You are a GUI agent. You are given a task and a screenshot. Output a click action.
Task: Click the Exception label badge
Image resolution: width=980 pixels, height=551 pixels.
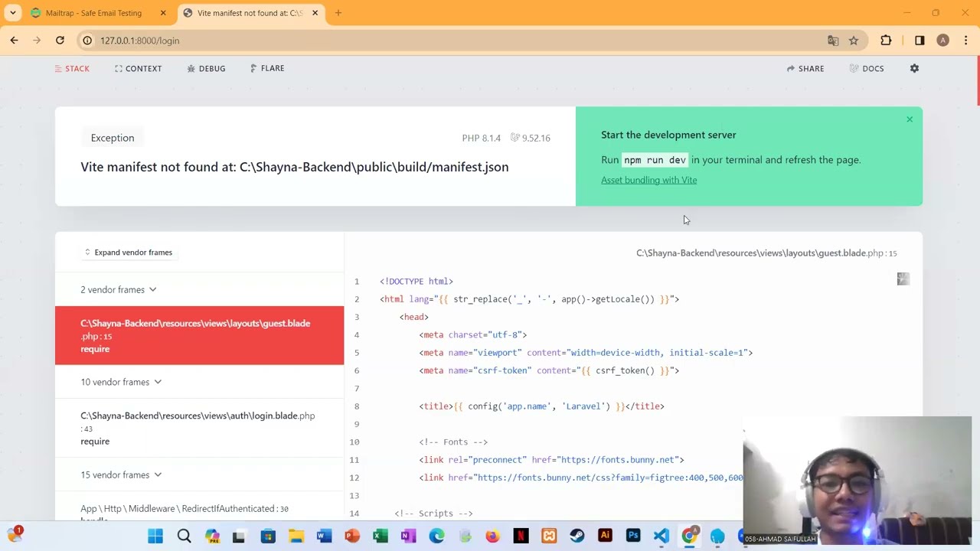tap(113, 138)
